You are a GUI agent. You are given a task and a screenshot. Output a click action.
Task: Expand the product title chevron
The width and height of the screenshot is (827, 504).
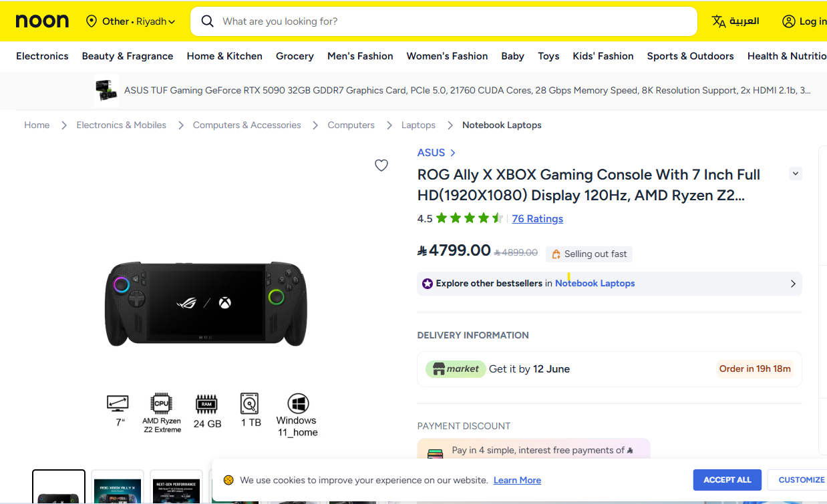pos(795,174)
